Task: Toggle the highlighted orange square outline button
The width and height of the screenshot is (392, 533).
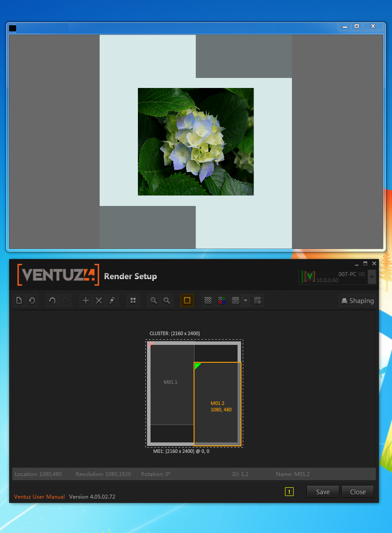Action: pos(187,300)
